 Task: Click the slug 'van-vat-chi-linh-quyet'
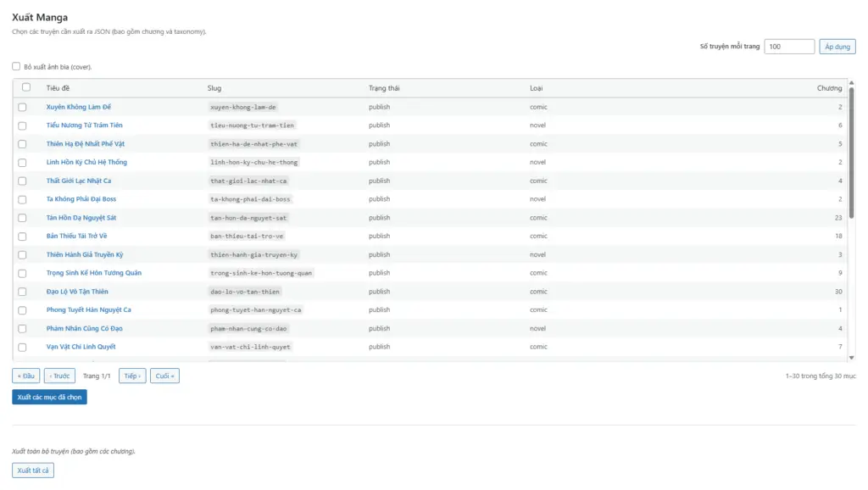pos(250,347)
